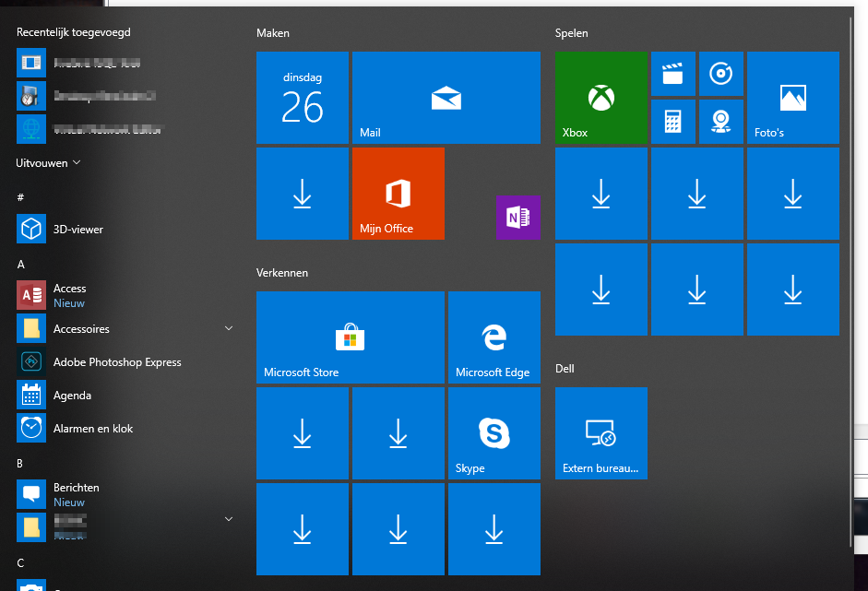The width and height of the screenshot is (868, 591).
Task: Open 3D-viewer from the app list
Action: [x=125, y=229]
